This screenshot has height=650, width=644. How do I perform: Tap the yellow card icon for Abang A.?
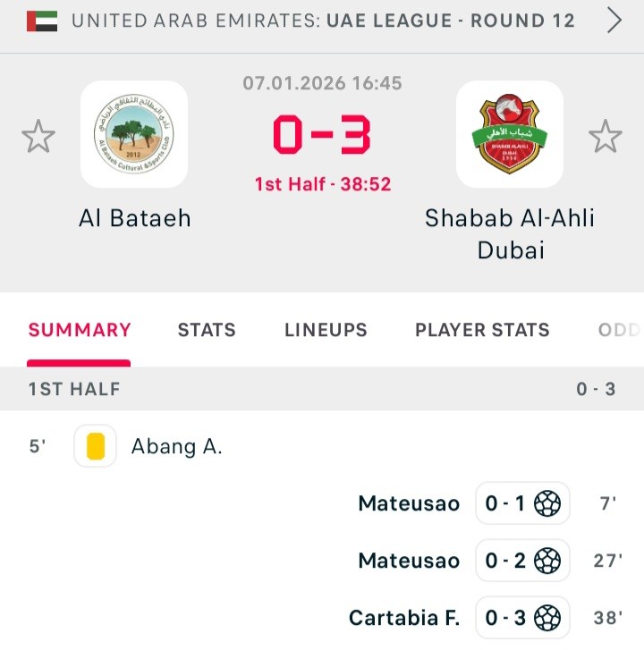click(96, 446)
